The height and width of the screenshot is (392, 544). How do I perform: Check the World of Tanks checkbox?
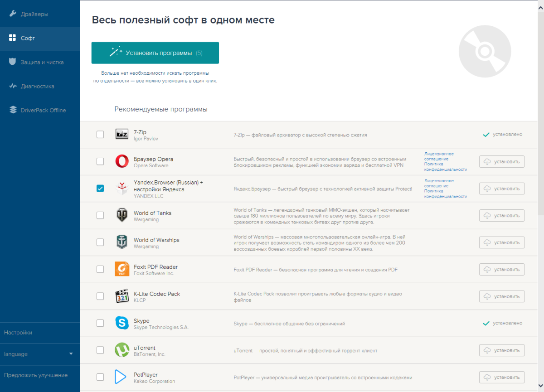coord(100,215)
